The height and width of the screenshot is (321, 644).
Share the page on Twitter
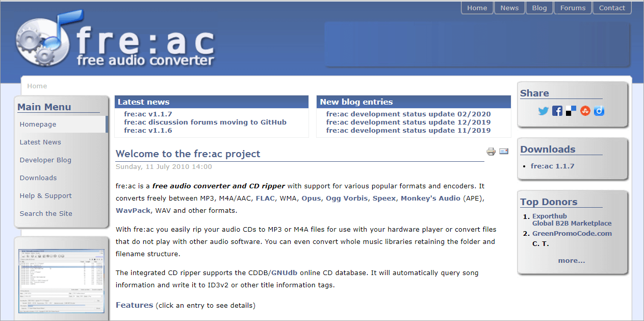click(543, 111)
